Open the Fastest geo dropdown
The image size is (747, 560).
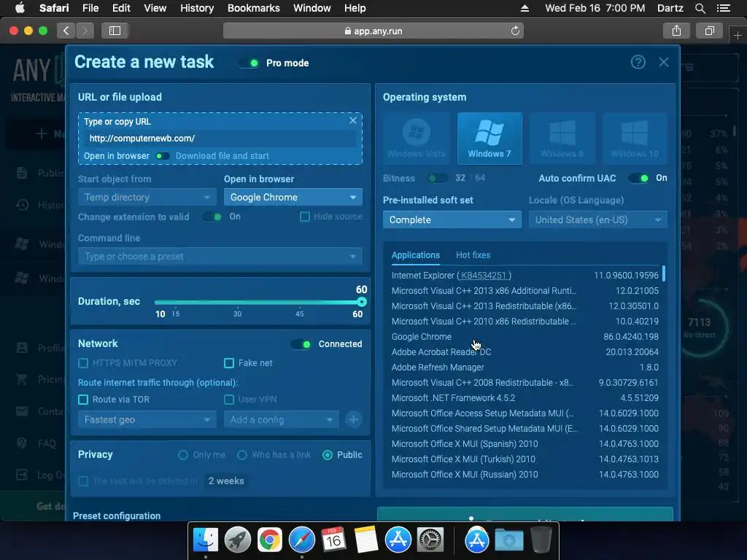coord(147,419)
